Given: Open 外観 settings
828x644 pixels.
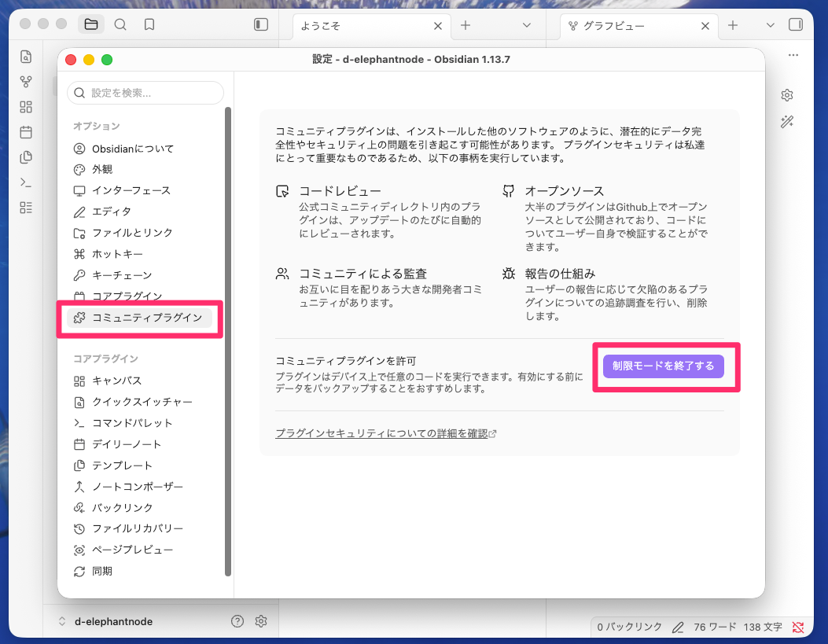Looking at the screenshot, I should pos(139,169).
